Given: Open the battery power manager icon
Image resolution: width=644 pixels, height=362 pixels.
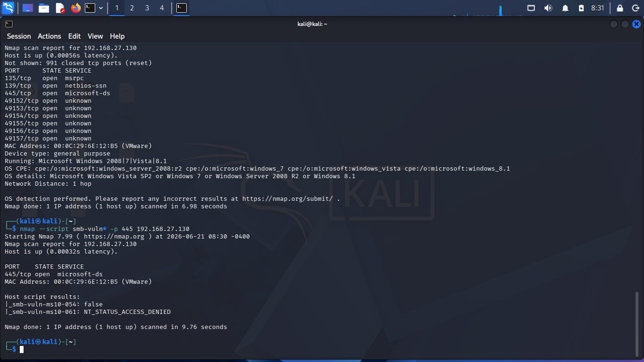Looking at the screenshot, I should point(581,8).
